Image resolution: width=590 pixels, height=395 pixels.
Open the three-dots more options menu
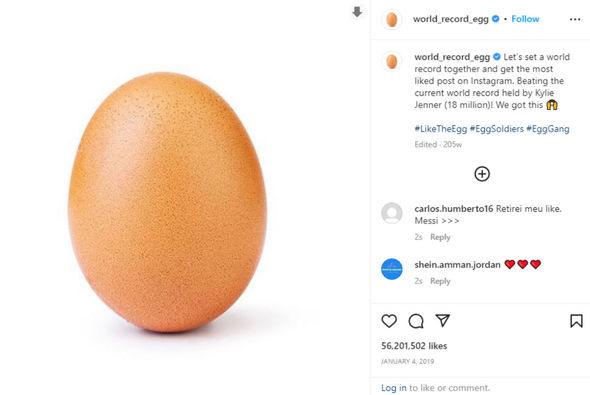pos(575,19)
